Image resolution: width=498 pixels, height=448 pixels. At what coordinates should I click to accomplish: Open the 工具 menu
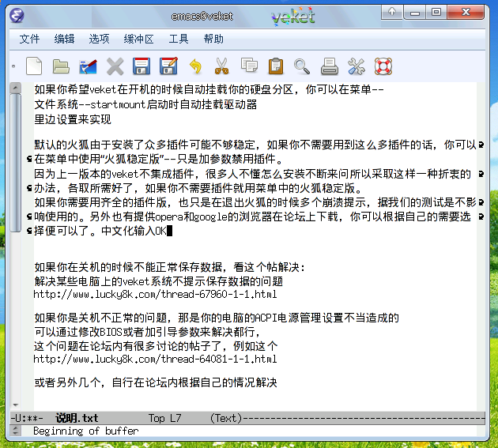179,39
